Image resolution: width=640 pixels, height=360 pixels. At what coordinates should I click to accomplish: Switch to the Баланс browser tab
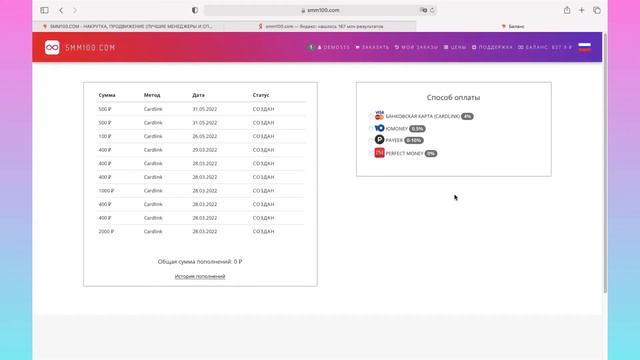tap(512, 26)
